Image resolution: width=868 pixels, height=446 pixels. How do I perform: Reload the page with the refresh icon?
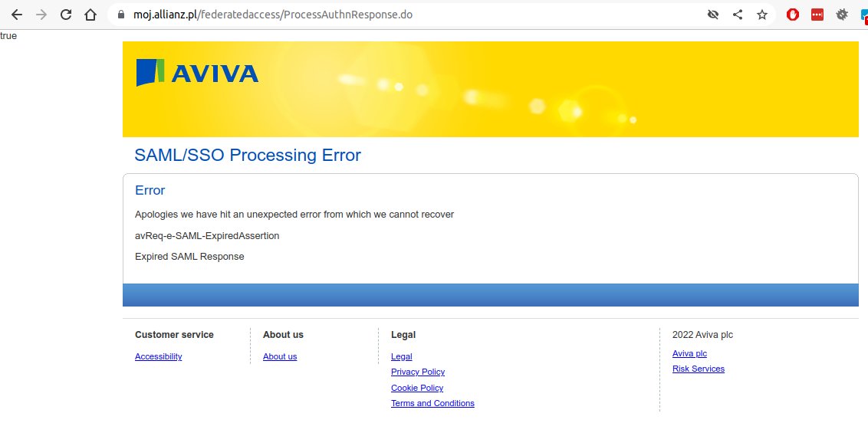66,15
